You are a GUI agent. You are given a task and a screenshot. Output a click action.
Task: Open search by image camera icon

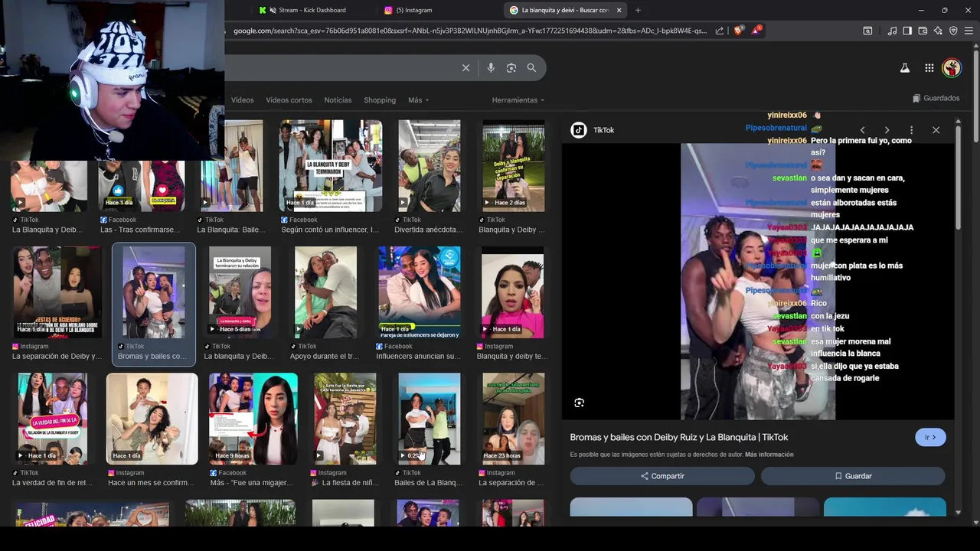[511, 68]
